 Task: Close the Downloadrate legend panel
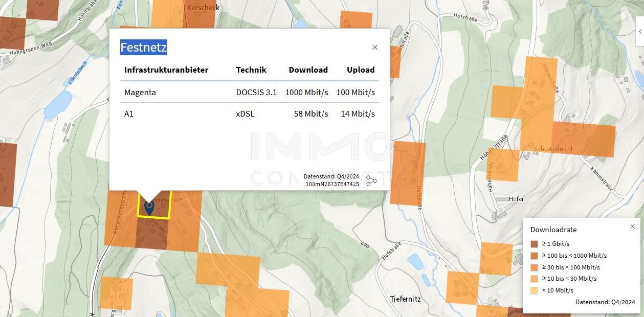(633, 227)
